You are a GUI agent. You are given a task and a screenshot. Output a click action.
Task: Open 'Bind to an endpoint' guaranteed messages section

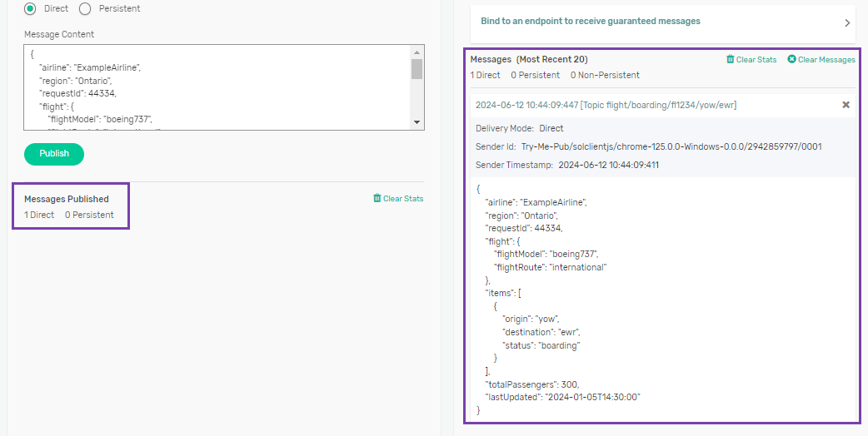point(590,21)
